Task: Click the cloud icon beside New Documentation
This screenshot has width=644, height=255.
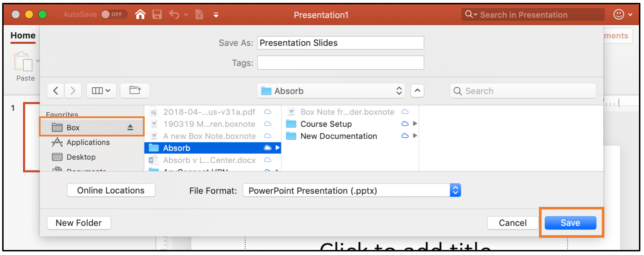Action: pos(405,136)
